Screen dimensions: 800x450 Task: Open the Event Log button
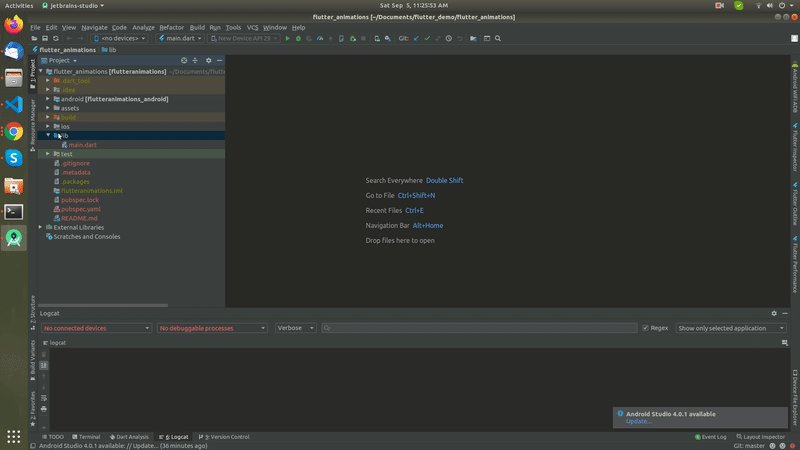click(711, 437)
